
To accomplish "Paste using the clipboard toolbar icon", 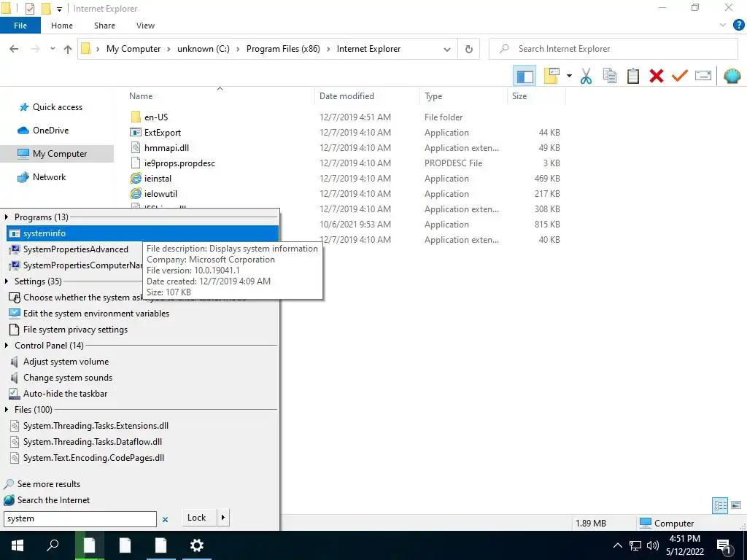I will [x=632, y=76].
